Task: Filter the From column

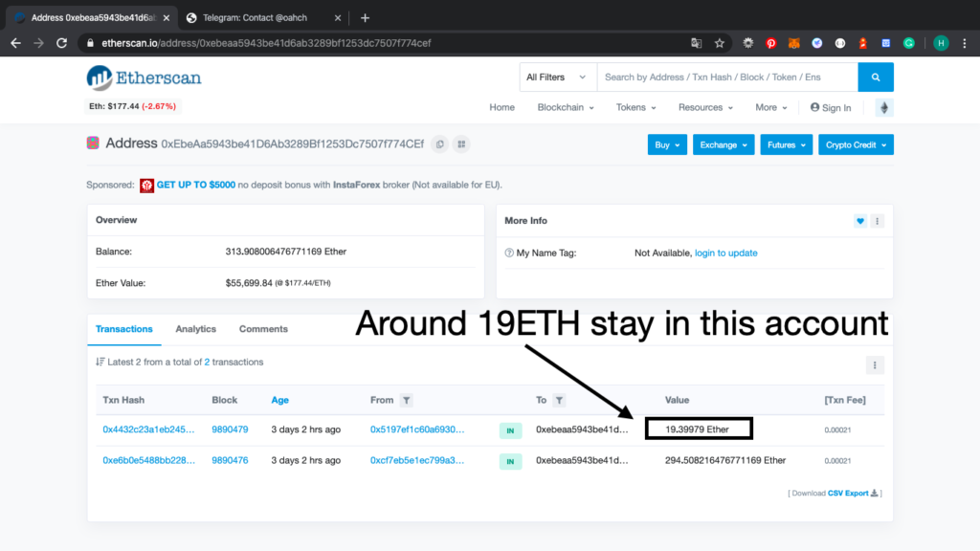Action: [x=406, y=400]
